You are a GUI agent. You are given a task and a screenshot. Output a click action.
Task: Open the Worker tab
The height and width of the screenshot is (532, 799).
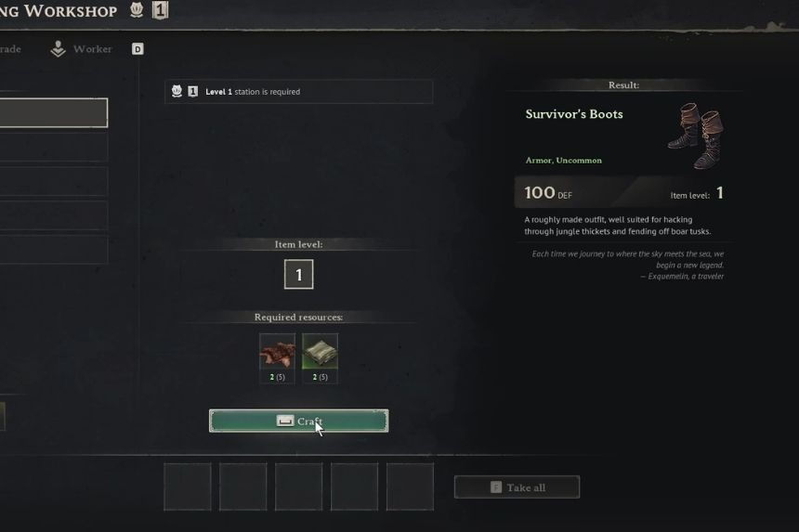point(82,49)
